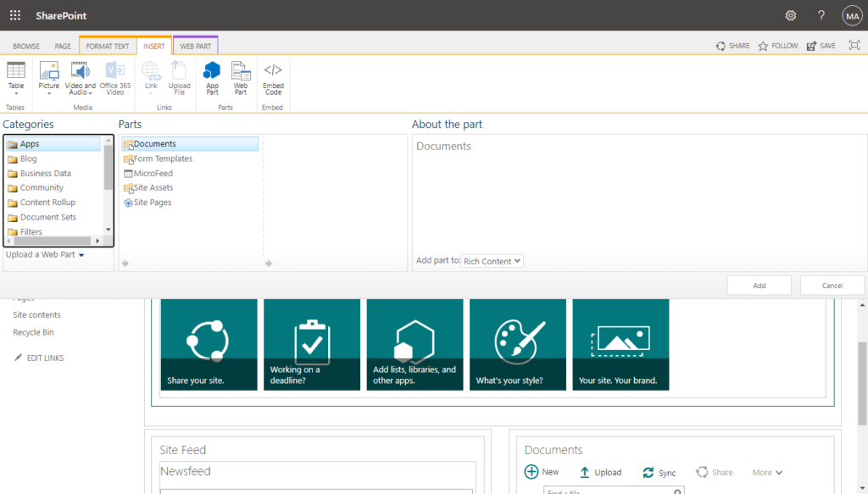Viewport: 868px width, 494px height.
Task: Switch to the PAGE tab
Action: pos(63,47)
